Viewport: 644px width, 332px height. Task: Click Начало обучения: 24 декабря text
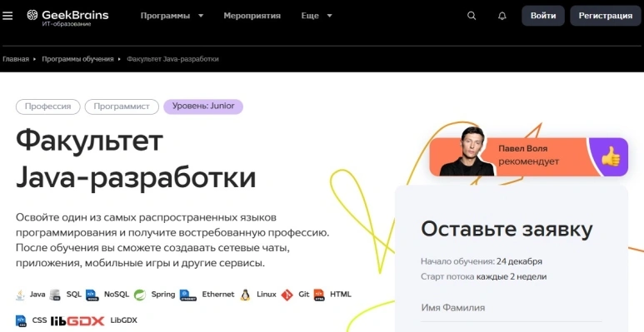[482, 261]
